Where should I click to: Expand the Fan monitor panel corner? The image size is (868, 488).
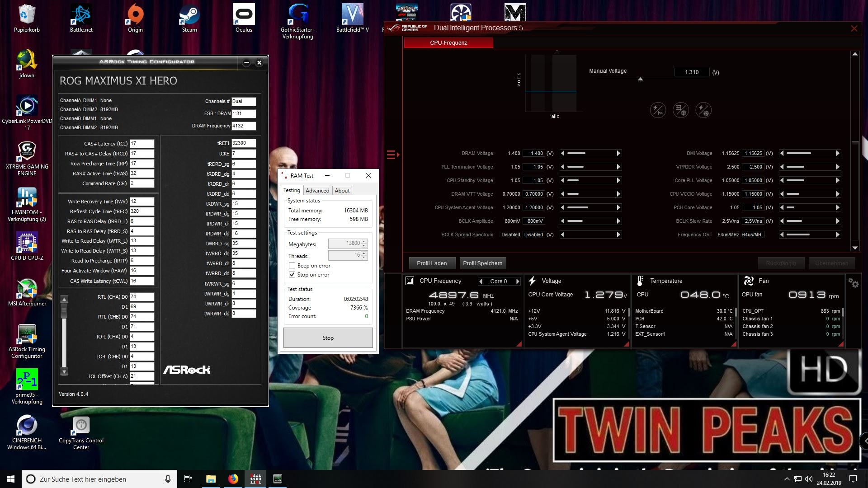coord(840,344)
